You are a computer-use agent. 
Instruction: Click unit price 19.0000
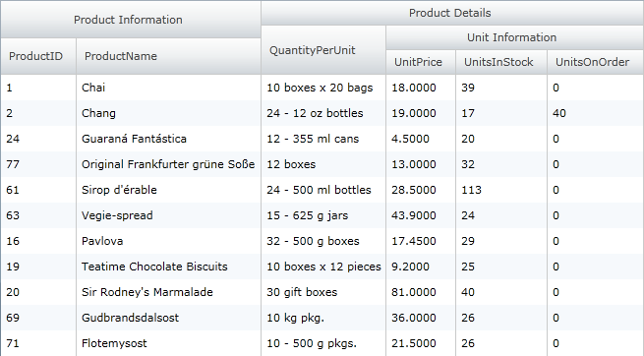[x=421, y=113]
